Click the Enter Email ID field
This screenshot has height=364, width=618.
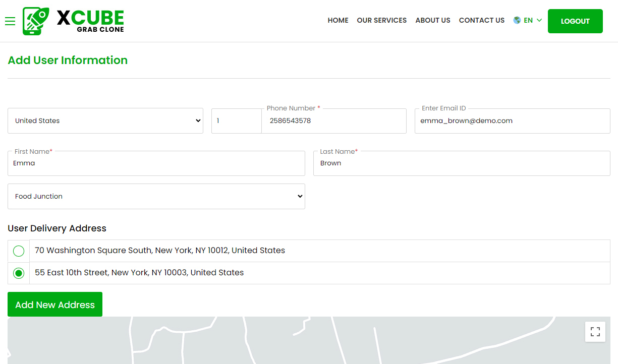(512, 121)
